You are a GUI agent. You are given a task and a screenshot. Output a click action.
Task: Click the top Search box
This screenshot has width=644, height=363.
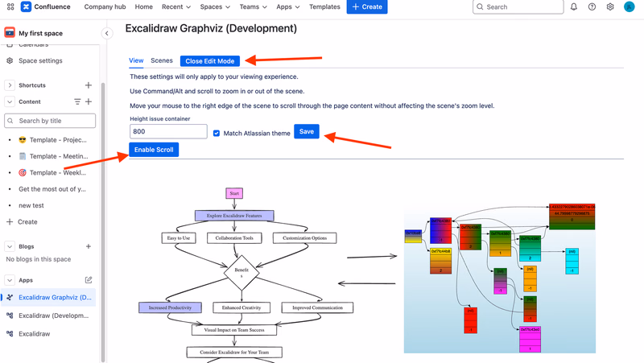[x=518, y=6]
